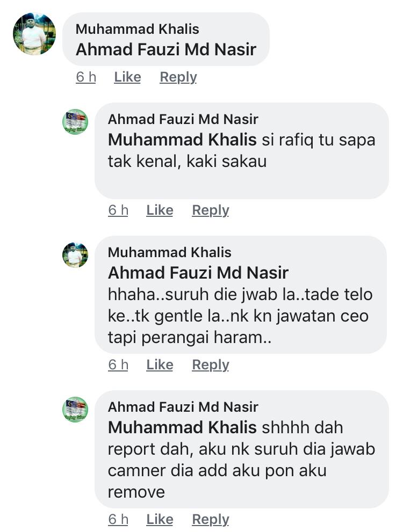The image size is (403, 532).
Task: Click the timestamp under the 'pon aku remove' reply
Action: coord(118,520)
